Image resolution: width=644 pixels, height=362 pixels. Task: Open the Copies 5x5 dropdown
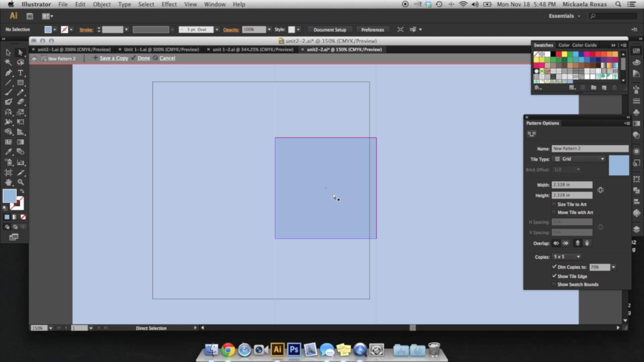[566, 256]
